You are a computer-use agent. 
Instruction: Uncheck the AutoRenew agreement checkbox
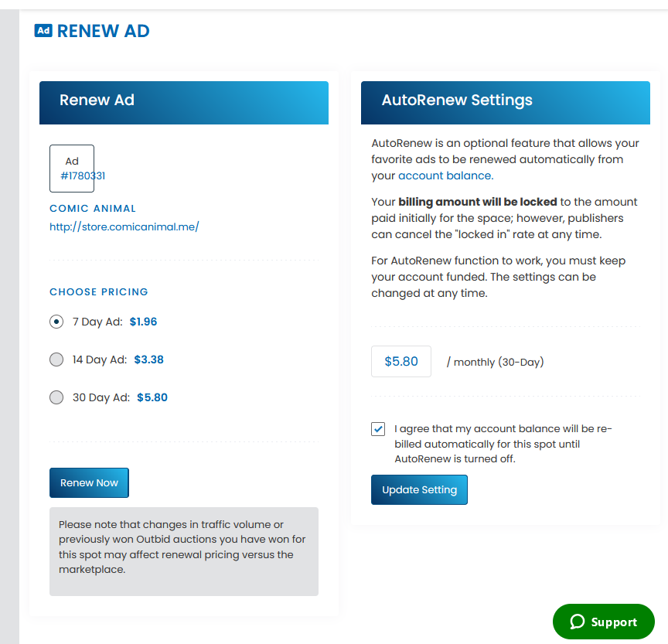[378, 429]
